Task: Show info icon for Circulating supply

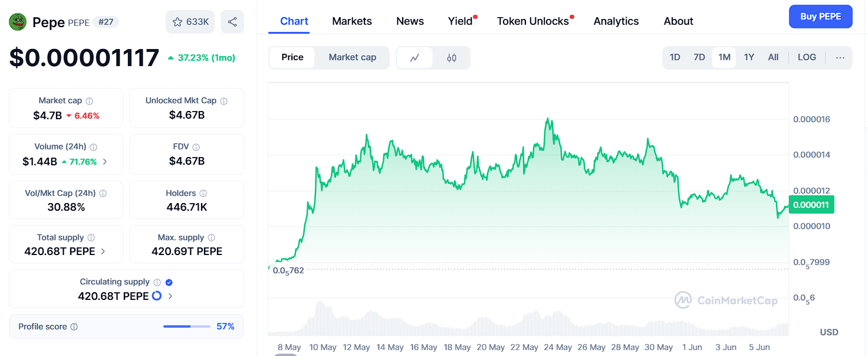Action: coord(157,282)
